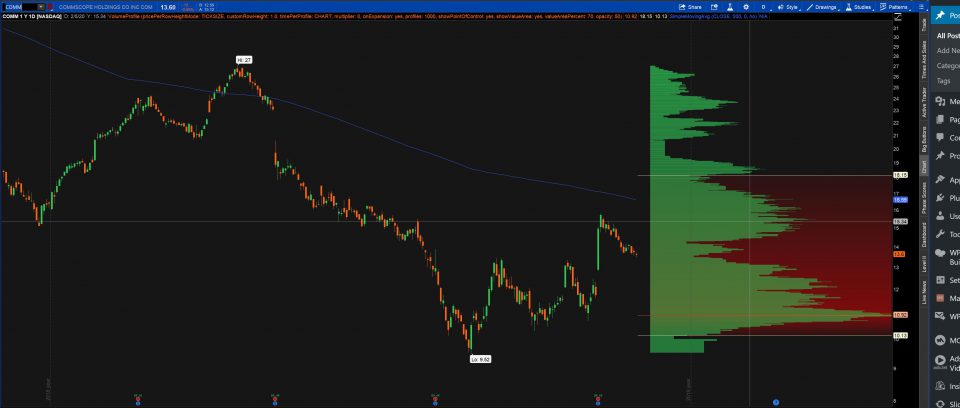Open Tags link in WordPress sidebar
The image size is (960, 408).
pyautogui.click(x=943, y=81)
